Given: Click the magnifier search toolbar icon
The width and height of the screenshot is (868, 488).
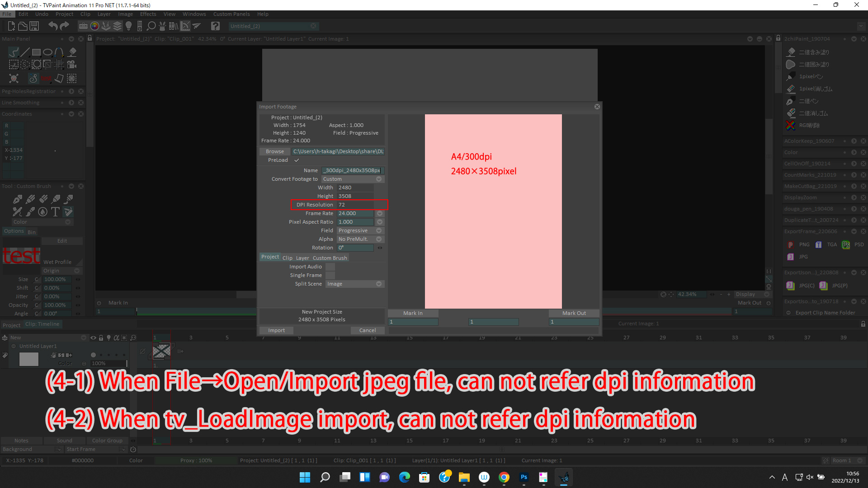Looking at the screenshot, I should click(x=151, y=26).
